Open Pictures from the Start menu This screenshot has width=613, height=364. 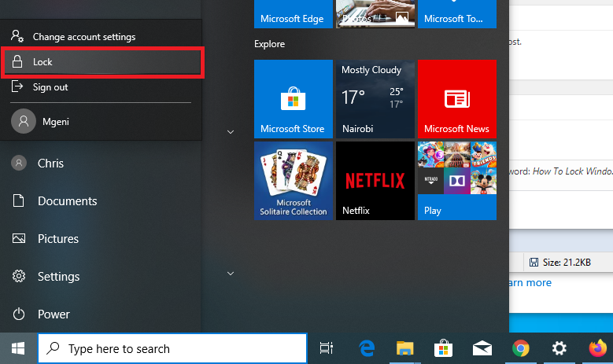click(101, 238)
